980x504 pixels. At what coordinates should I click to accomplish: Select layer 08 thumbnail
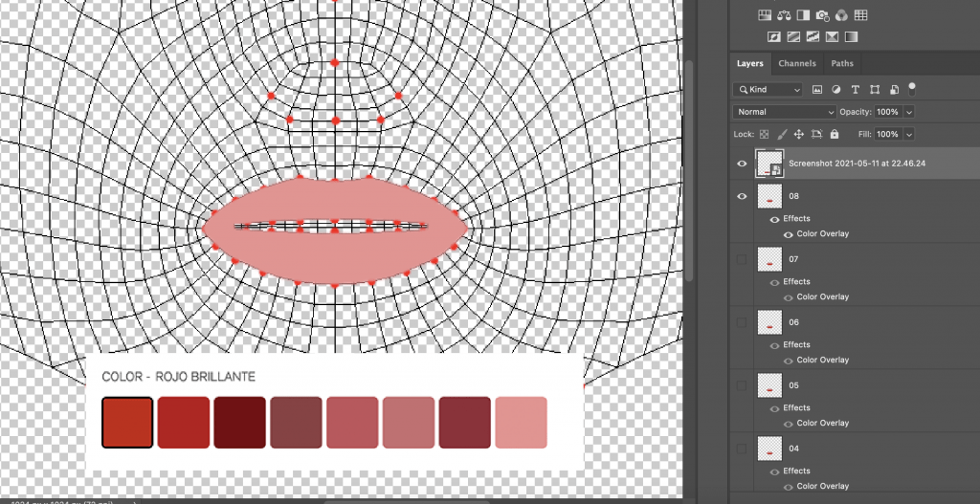(x=769, y=196)
